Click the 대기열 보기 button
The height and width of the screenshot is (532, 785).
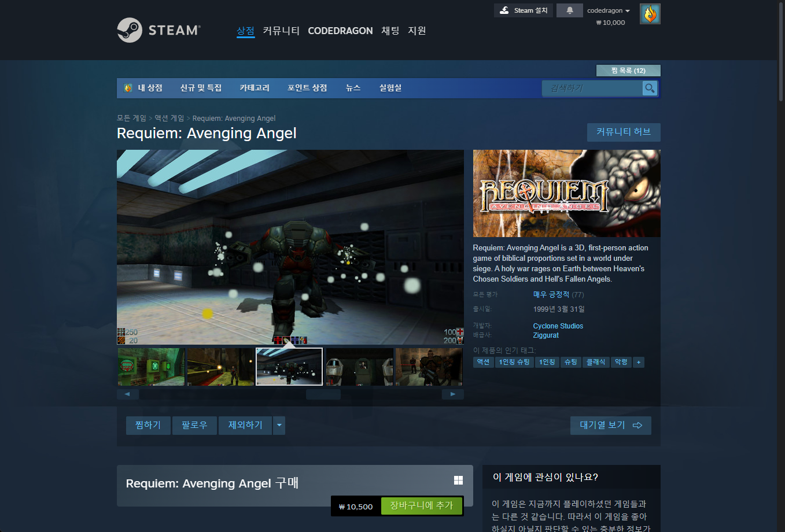(x=611, y=425)
